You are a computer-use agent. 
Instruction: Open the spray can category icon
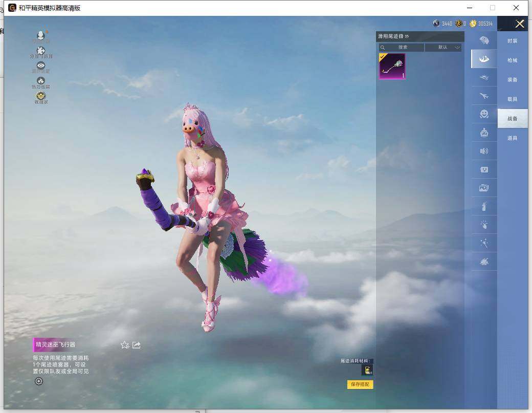tap(484, 206)
